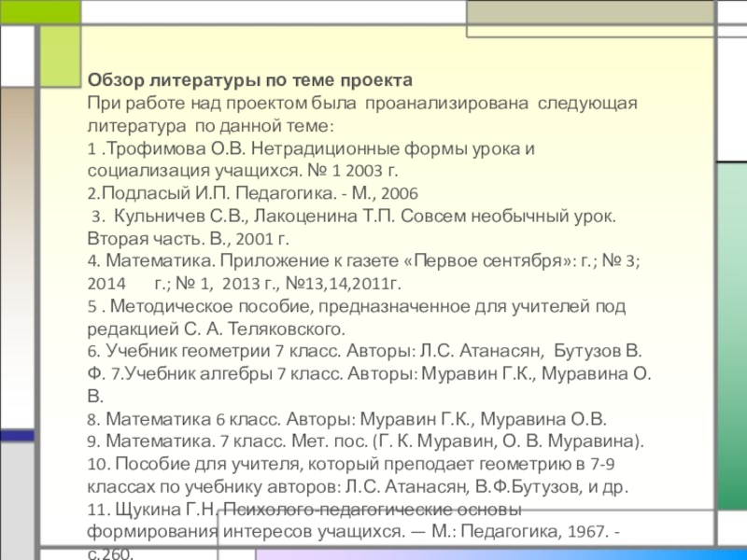Click line 'социализация учащихся. № 1 2003 г.'
Screen dimensions: 747x560
[x=243, y=171]
